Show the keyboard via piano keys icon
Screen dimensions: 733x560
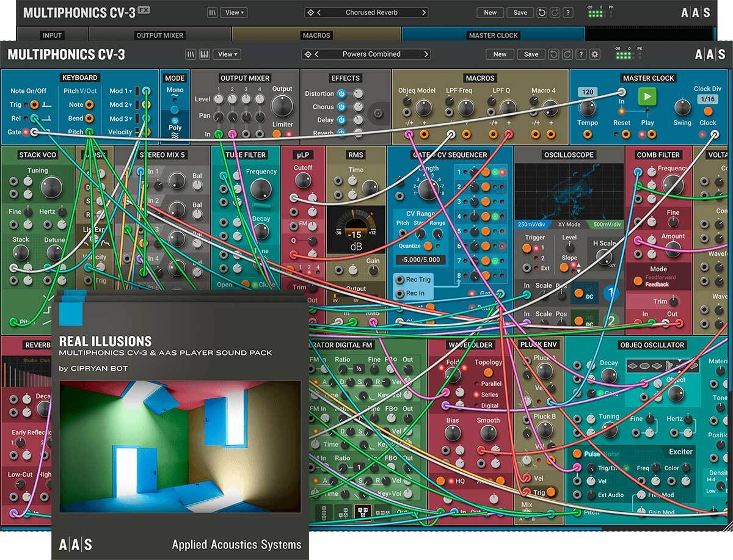(x=205, y=54)
